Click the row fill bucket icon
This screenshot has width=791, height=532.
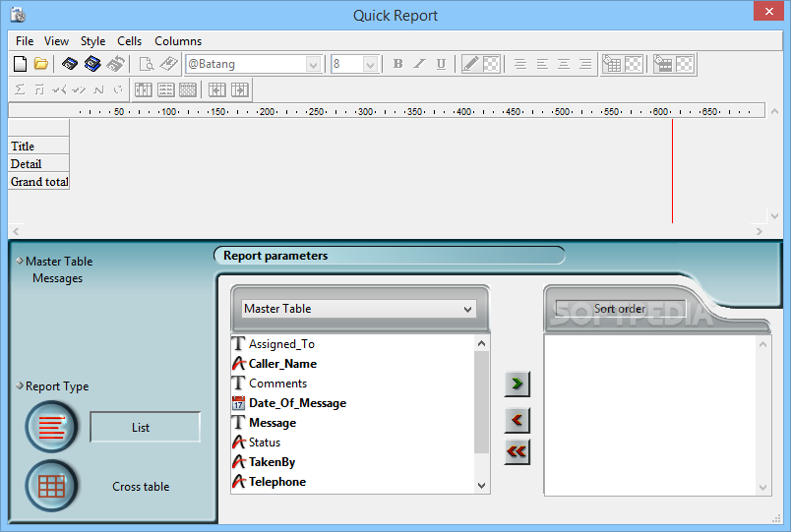[663, 64]
